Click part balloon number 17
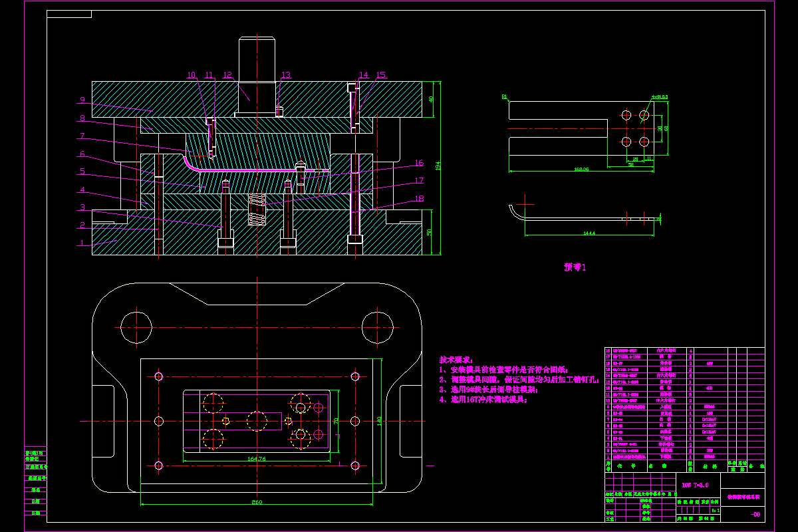Screen dimensions: 798x532 pos(419,180)
